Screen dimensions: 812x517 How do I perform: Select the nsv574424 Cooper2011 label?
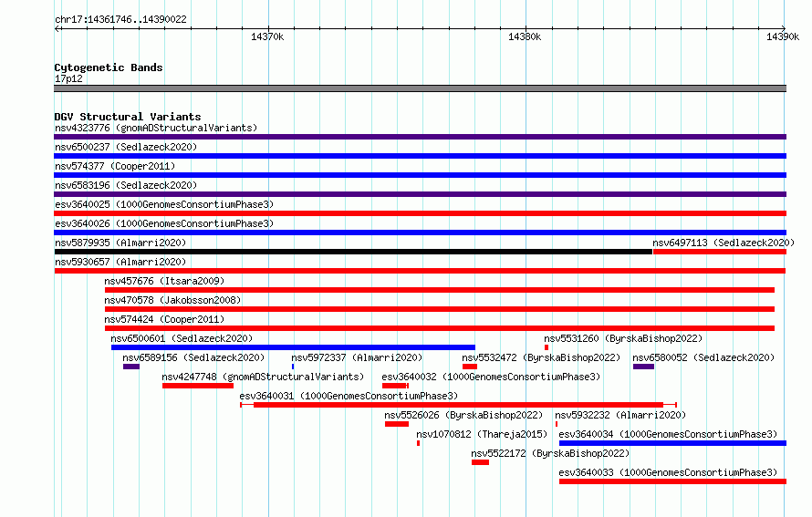coord(164,319)
